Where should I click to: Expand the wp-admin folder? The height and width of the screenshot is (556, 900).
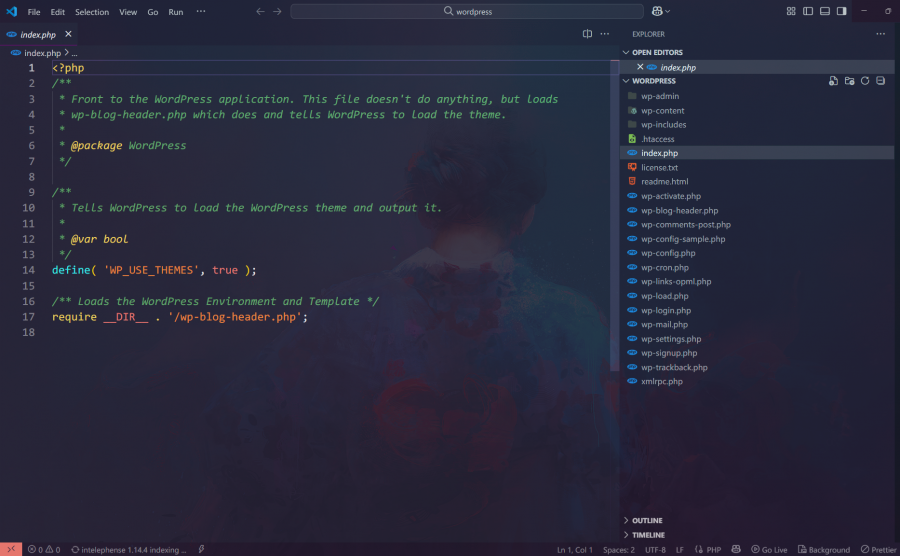(x=660, y=96)
